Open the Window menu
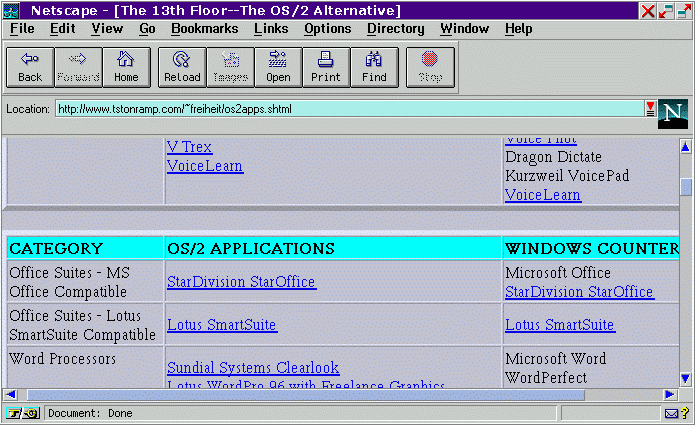Viewport: 695px width, 425px height. 465,29
